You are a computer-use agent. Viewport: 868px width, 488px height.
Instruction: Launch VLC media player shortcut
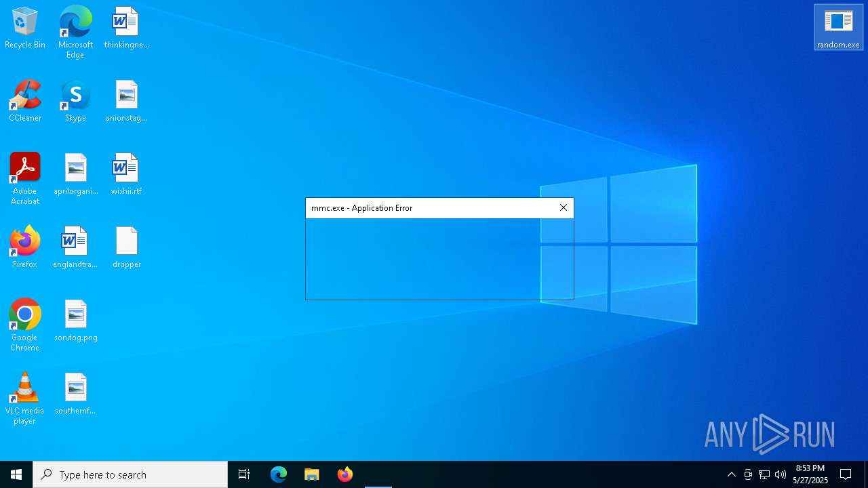25,399
